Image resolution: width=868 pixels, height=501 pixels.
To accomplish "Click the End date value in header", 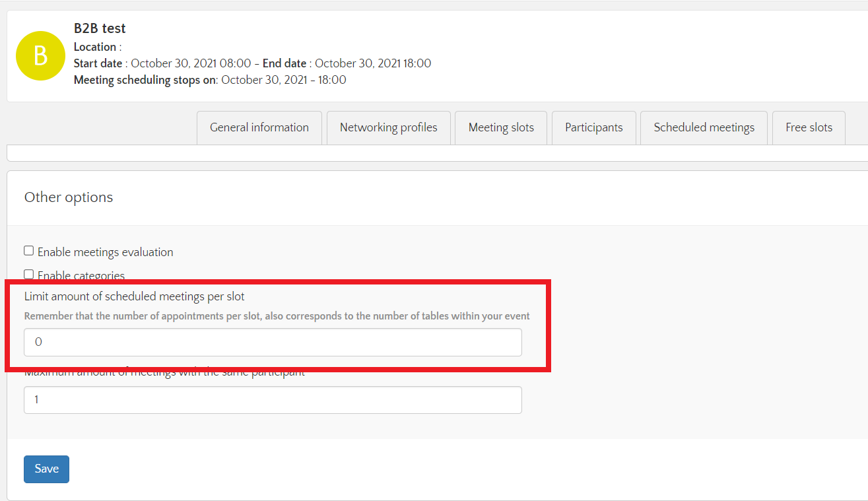I will coord(373,63).
